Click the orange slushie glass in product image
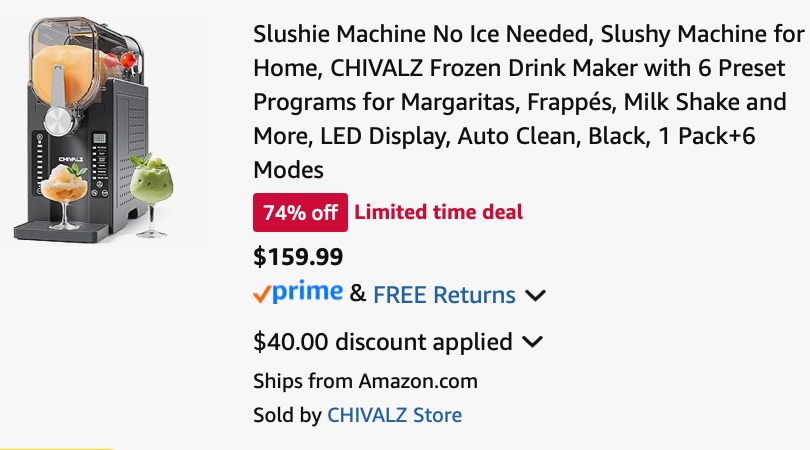 pyautogui.click(x=65, y=196)
